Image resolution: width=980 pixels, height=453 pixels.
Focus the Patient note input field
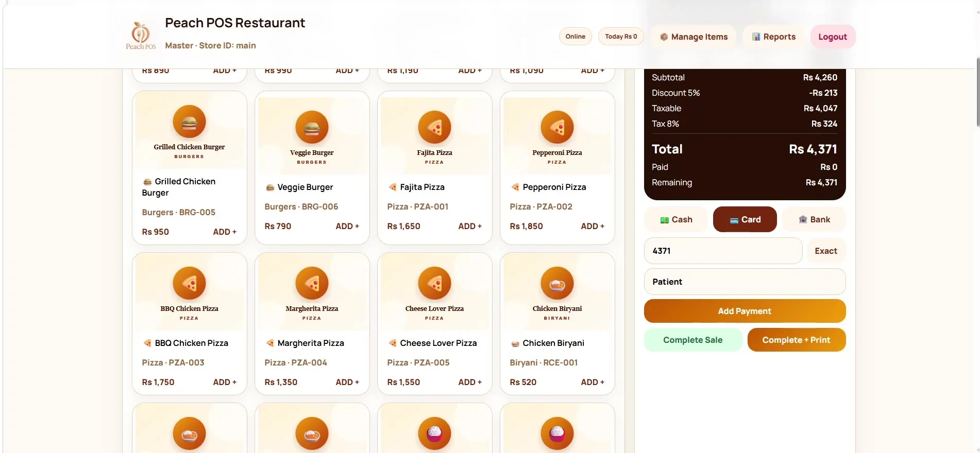[x=745, y=282]
